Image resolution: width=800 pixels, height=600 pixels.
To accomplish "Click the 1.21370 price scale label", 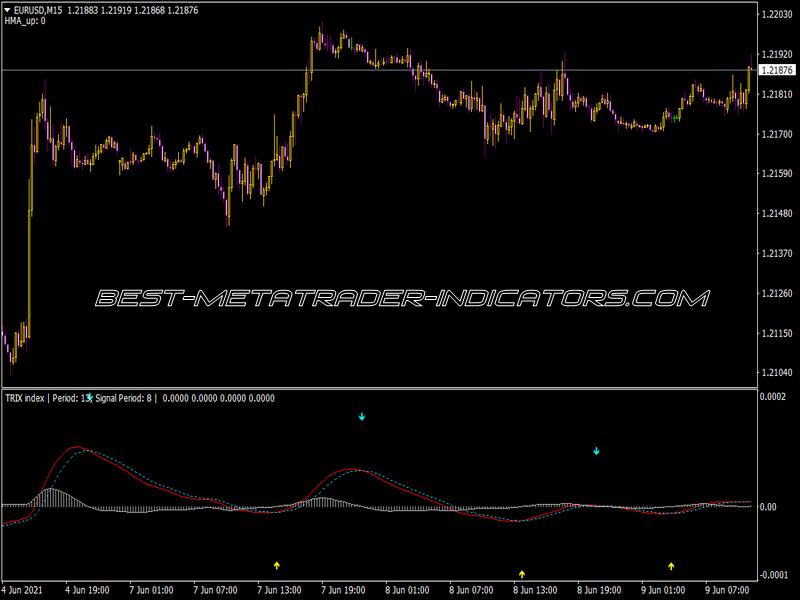I will pos(777,254).
